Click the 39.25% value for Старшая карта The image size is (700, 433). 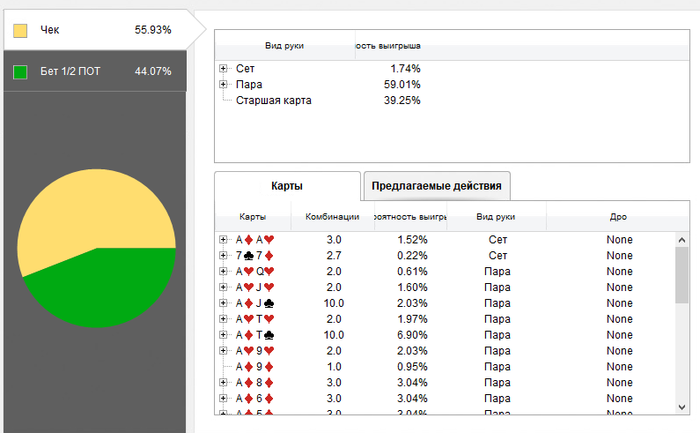(402, 100)
